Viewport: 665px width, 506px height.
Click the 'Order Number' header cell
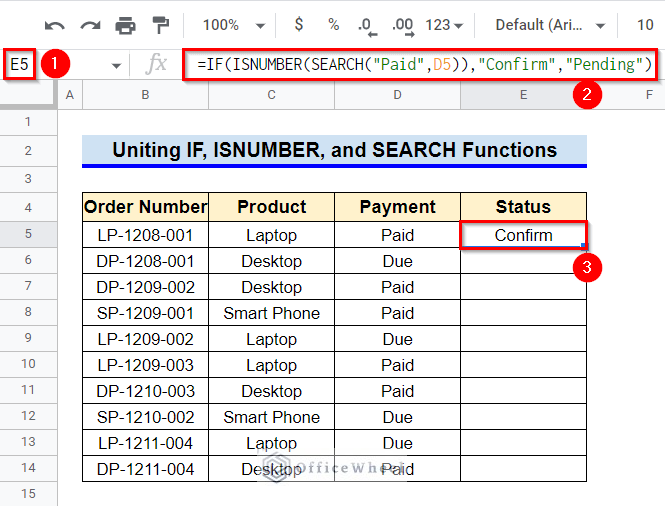[x=145, y=207]
